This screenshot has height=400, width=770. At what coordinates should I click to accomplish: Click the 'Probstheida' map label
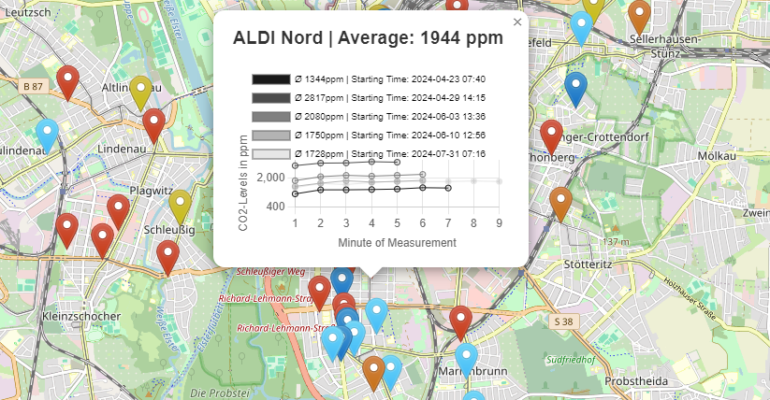tap(636, 381)
